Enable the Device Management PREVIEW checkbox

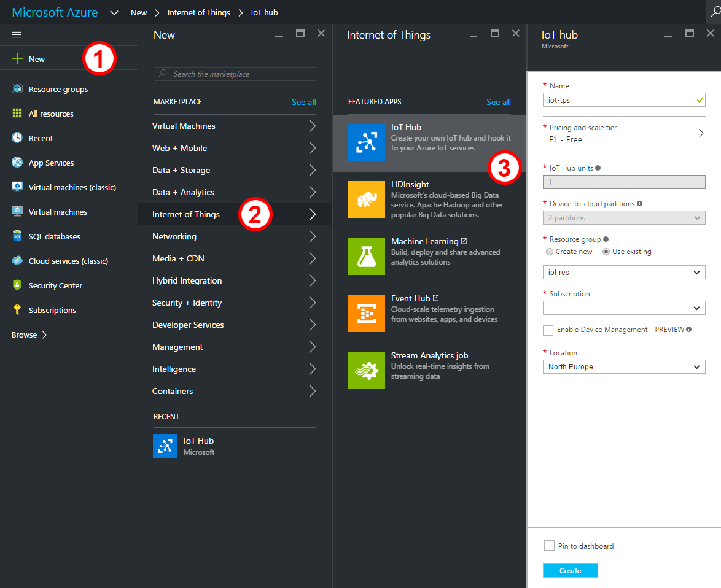(548, 330)
